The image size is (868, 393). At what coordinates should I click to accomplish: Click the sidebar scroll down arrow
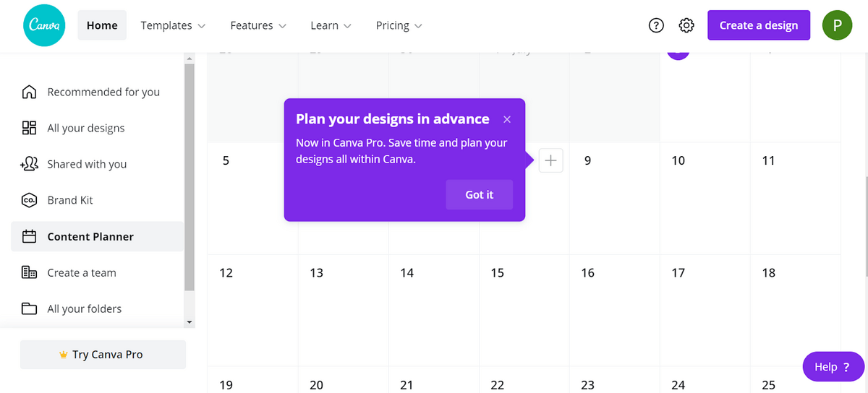pos(190,322)
